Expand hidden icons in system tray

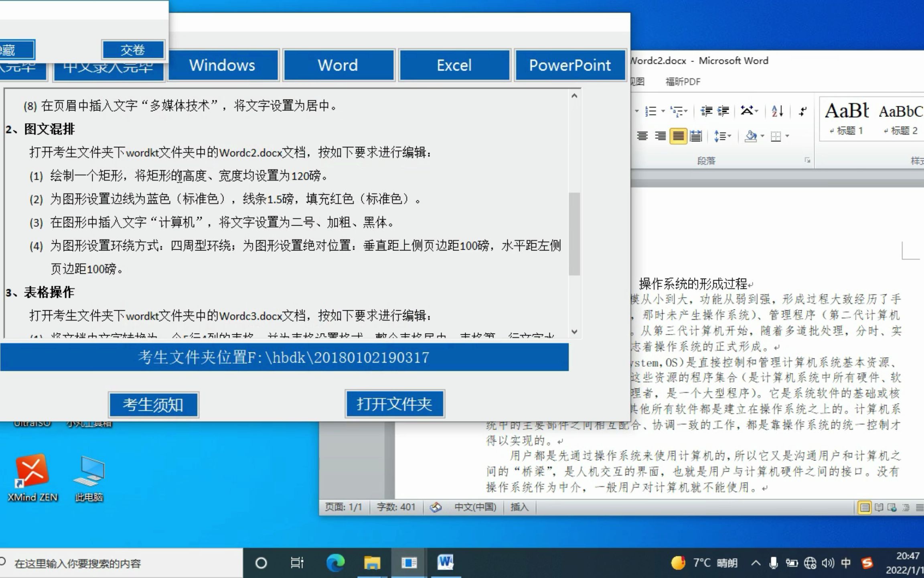(x=756, y=563)
